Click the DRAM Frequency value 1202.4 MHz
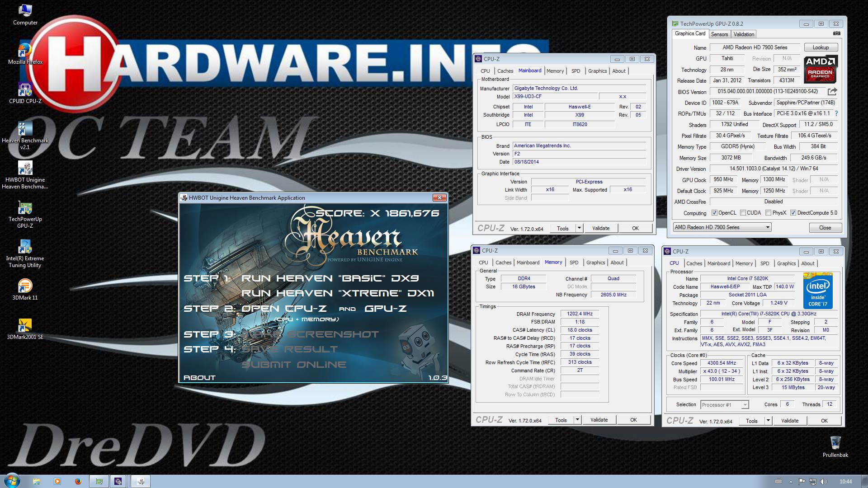 (x=580, y=314)
